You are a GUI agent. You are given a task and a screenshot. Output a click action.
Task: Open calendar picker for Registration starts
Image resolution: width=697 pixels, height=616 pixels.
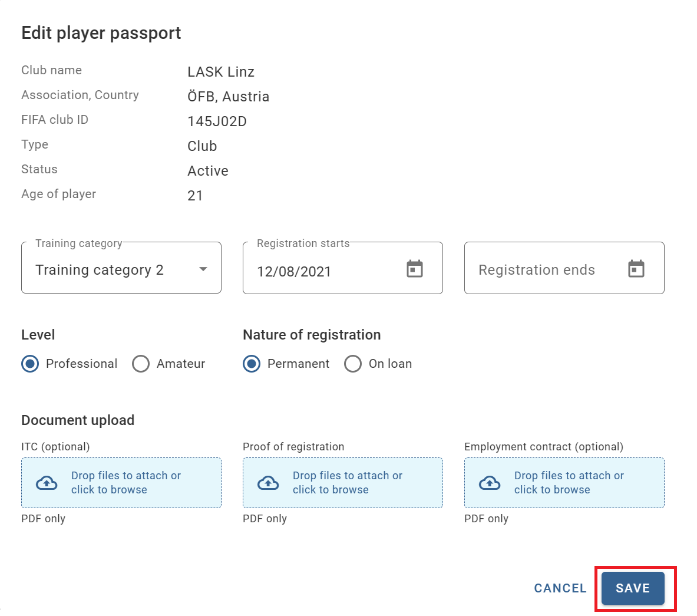pyautogui.click(x=414, y=269)
